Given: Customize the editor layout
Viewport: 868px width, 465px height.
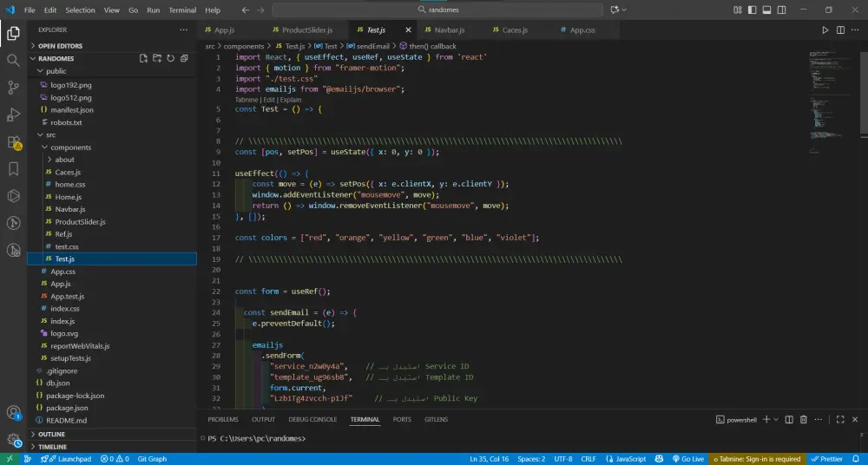Looking at the screenshot, I should click(737, 10).
